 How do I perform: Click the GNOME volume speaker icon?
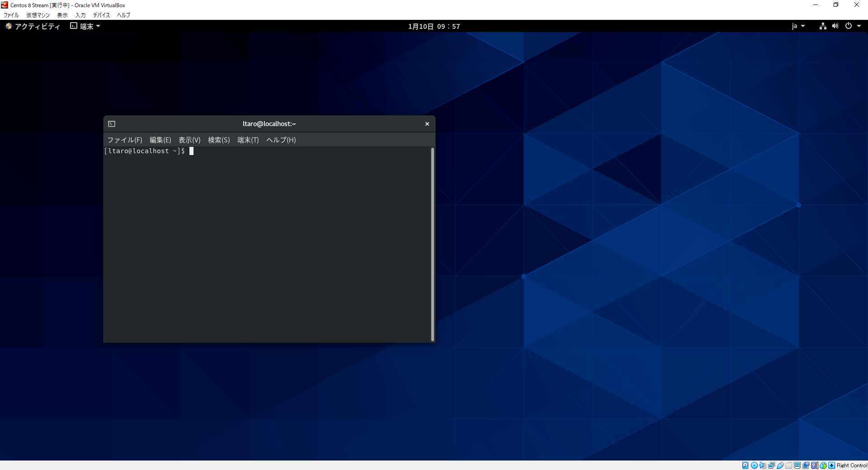835,26
